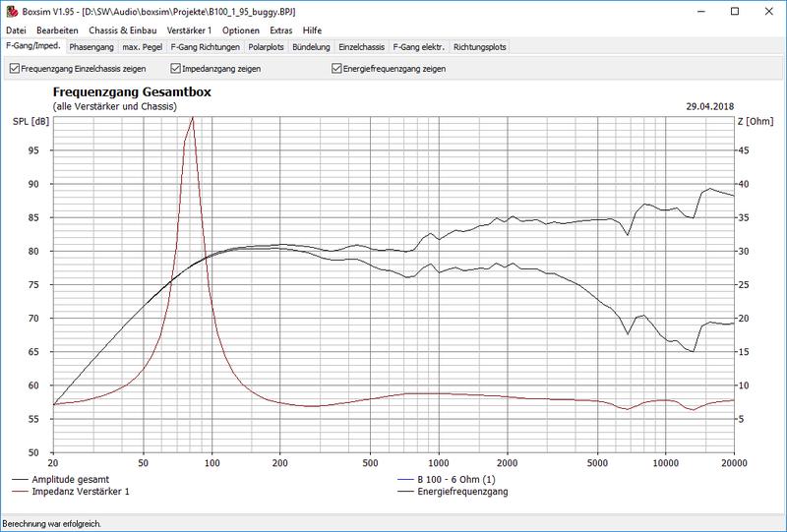Click the SPL [dB] axis label
The image size is (787, 532).
point(31,122)
